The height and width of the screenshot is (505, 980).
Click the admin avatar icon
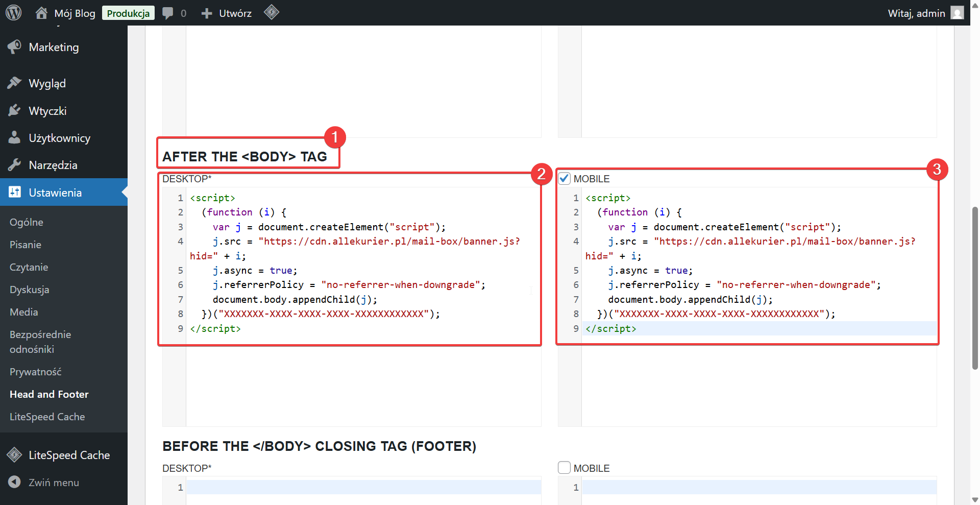958,13
